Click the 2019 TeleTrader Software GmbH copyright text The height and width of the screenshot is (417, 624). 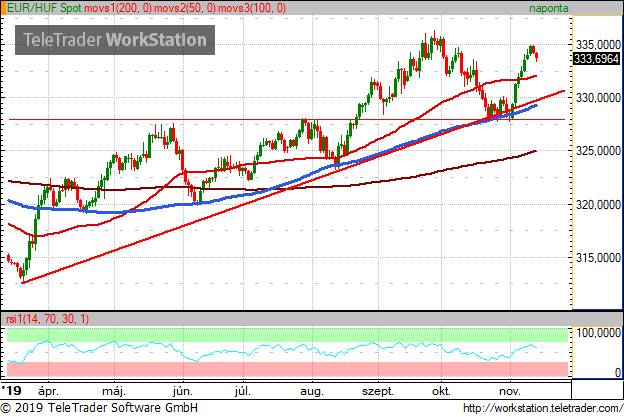coord(99,408)
